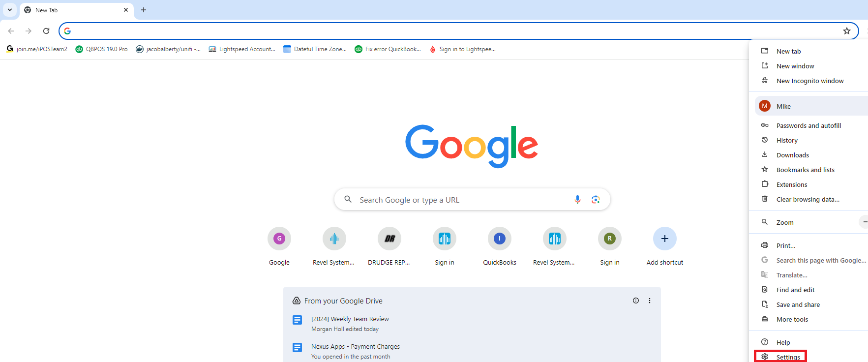Open Google Lens image search icon
868x362 pixels.
point(596,199)
